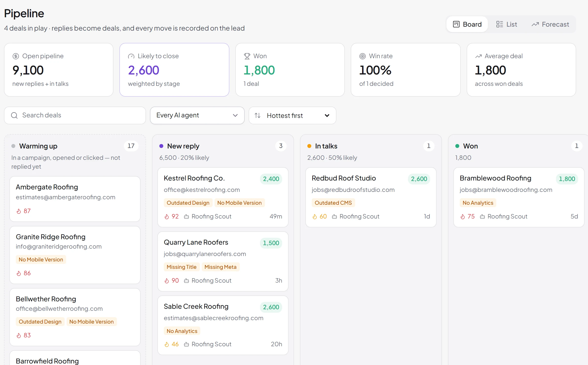Image resolution: width=588 pixels, height=365 pixels.
Task: Open the Open pipeline summary card
Action: coord(59,70)
